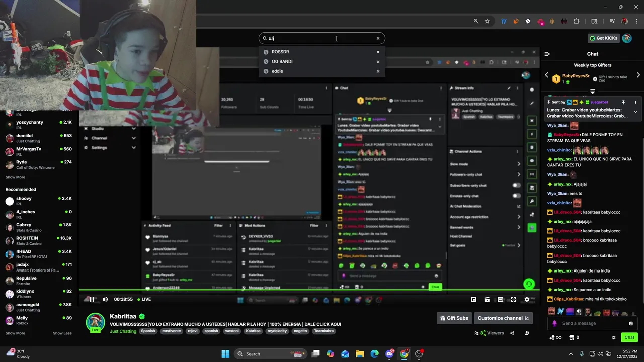Open Discord from taskbar
The width and height of the screenshot is (644, 362).
[389, 354]
